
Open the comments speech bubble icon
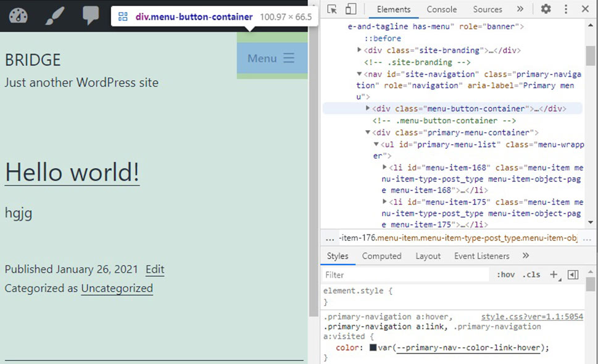90,15
